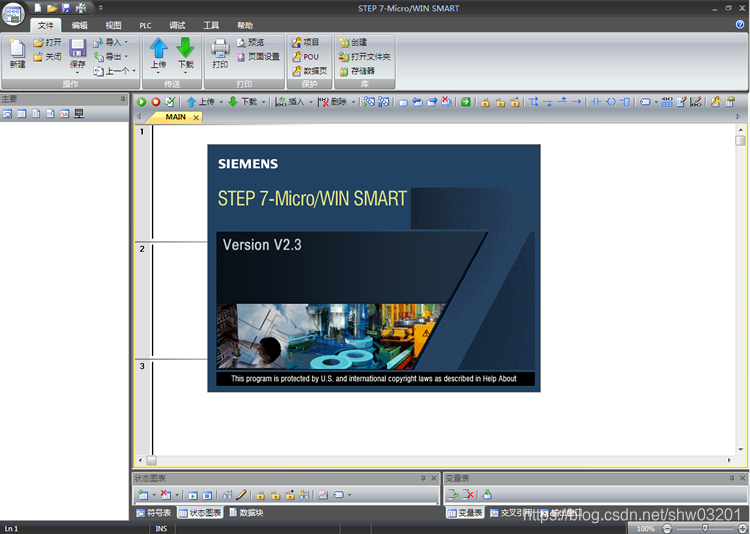The width and height of the screenshot is (750, 534).
Task: Adjust the zoom slider handle in status bar
Action: click(x=705, y=528)
